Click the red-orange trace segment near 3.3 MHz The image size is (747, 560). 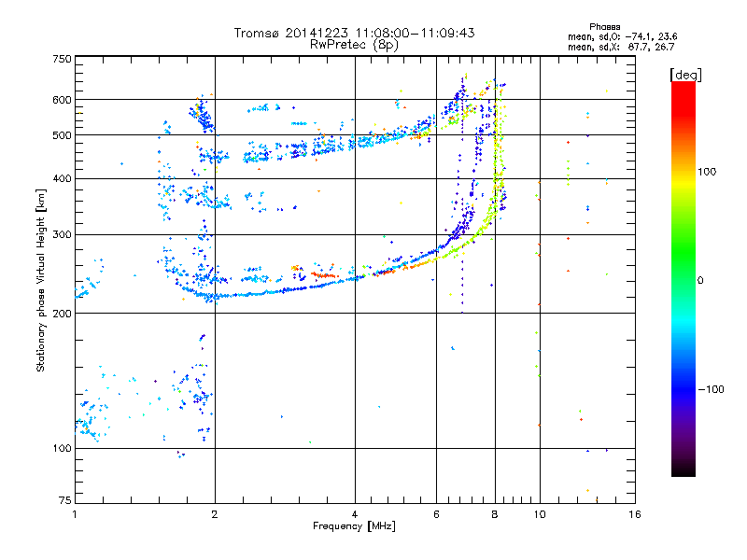point(324,274)
